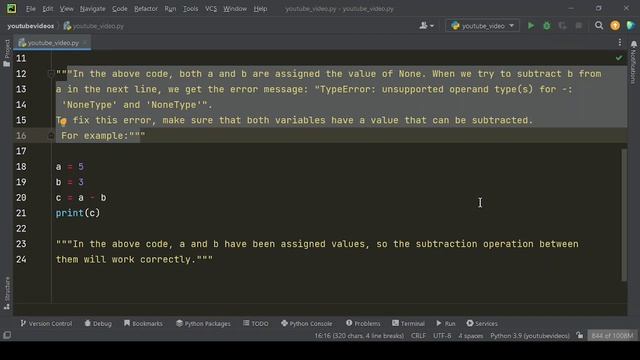The image size is (640, 360).
Task: Open the Help menu
Action: coord(260,9)
